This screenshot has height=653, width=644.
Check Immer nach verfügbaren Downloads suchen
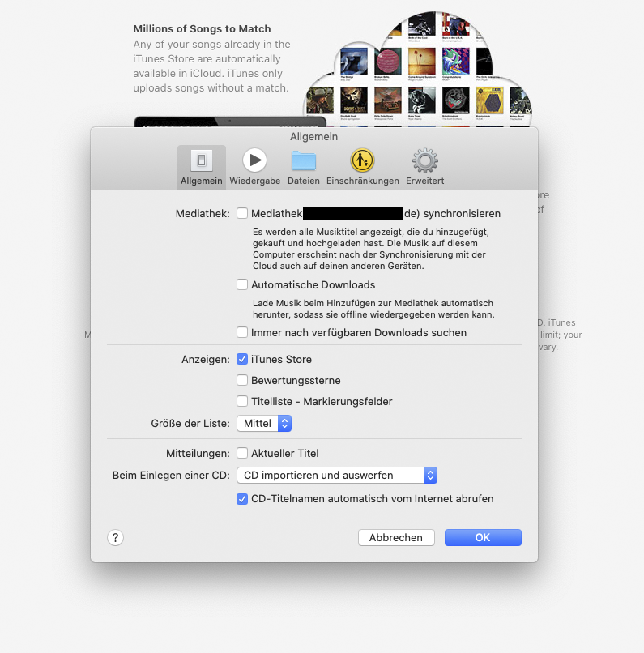242,332
